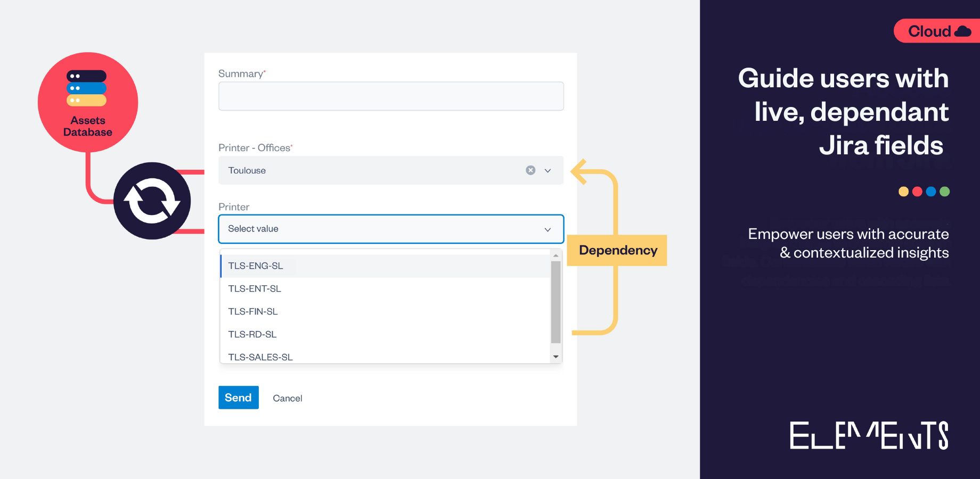
Task: Click the blue color dot
Action: pos(931,191)
